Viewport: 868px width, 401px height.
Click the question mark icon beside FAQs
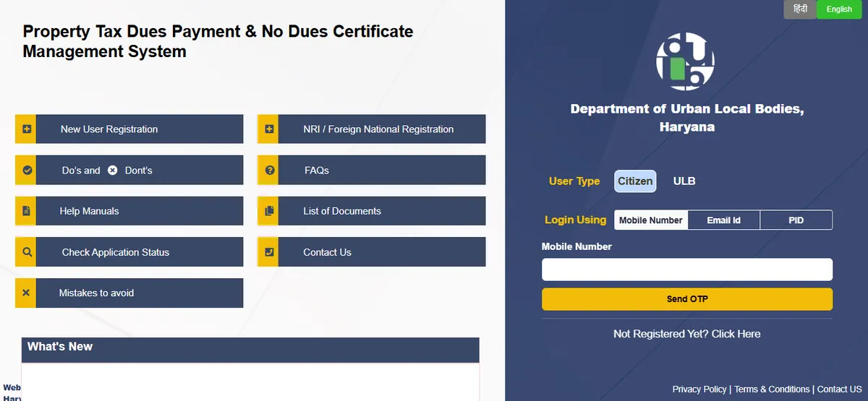(x=269, y=171)
